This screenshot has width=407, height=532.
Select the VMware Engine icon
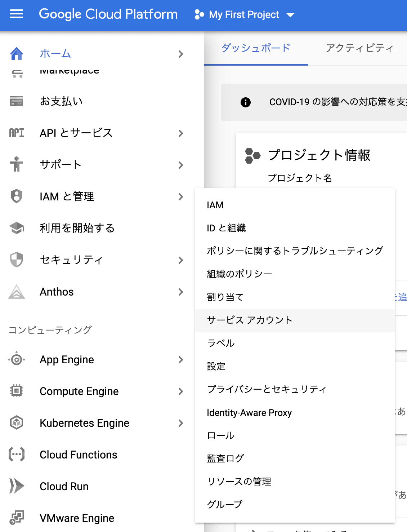[16, 518]
